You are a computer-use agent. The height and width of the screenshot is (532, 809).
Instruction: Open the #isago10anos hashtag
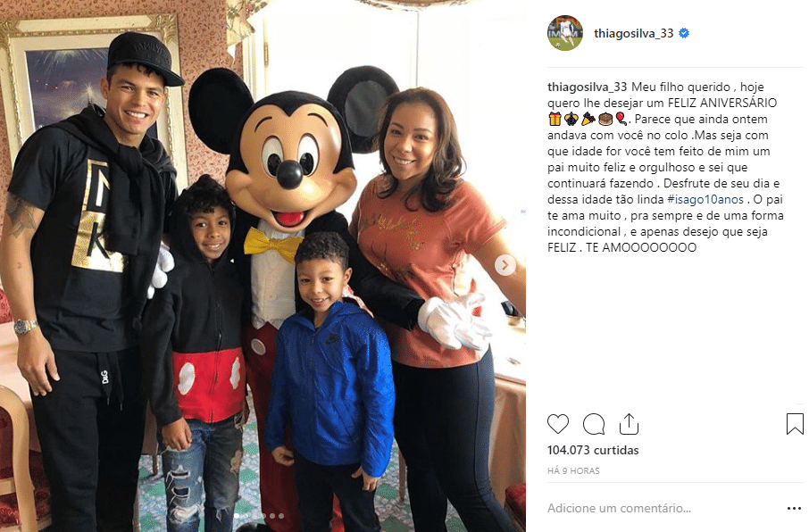[705, 199]
